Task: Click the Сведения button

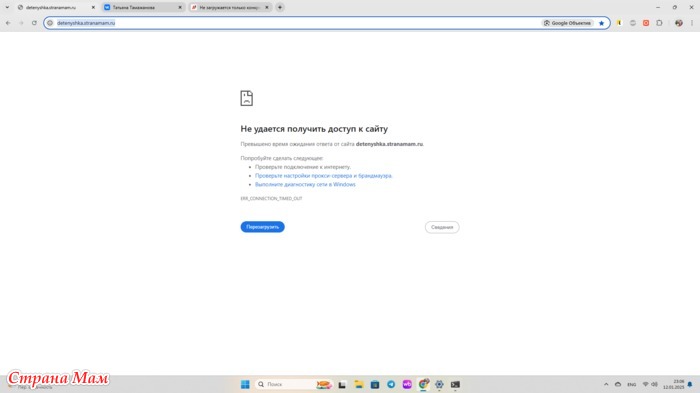Action: coord(442,227)
